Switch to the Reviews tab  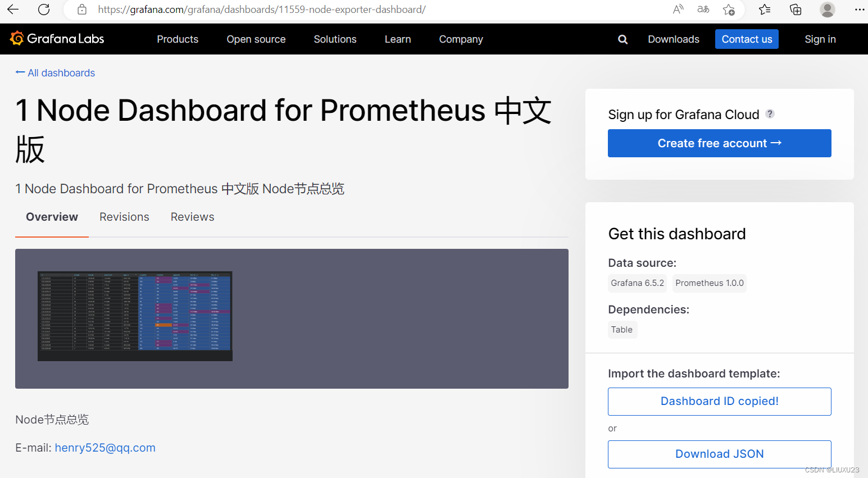pos(192,217)
